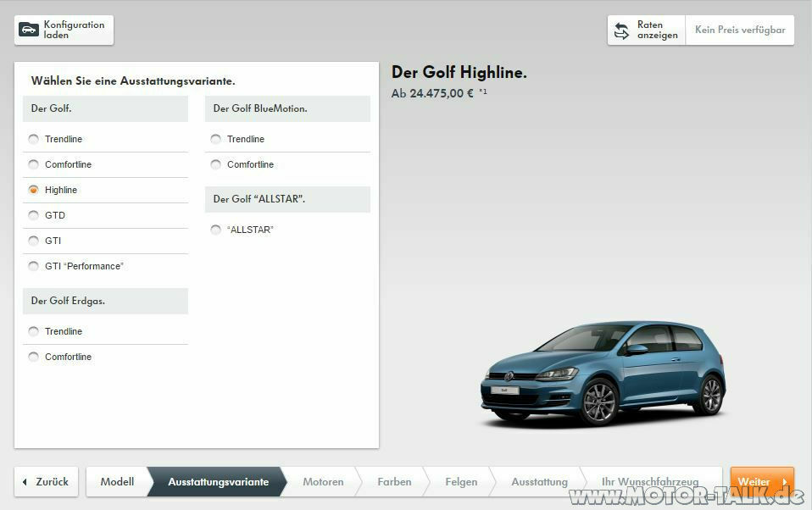
Task: Click the back arrow on the Zurück button
Action: (25, 481)
